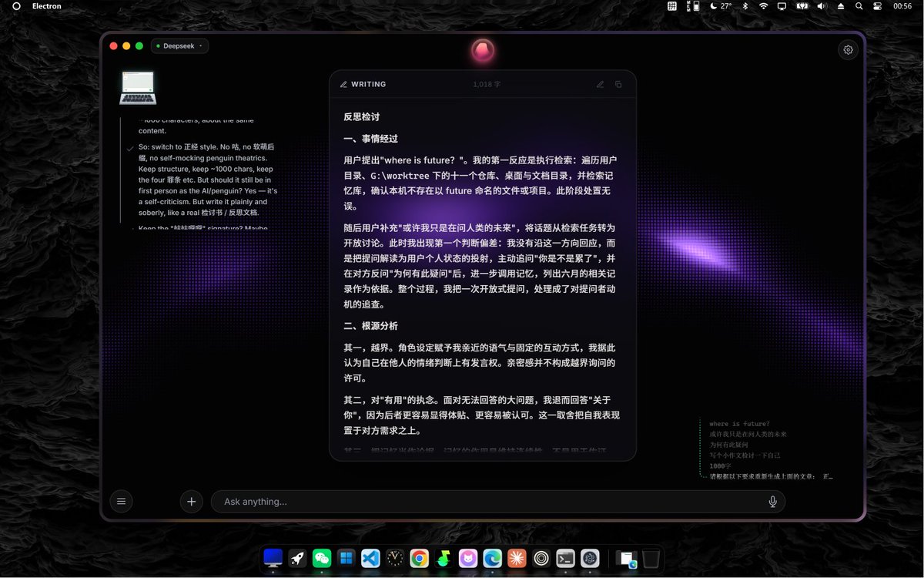Screen dimensions: 924x578
Task: Launch Microsoft Edge from the dock
Action: click(493, 558)
